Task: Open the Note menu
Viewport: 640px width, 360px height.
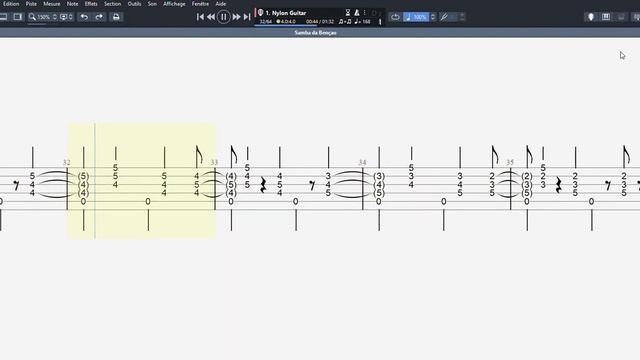Action: pos(72,4)
